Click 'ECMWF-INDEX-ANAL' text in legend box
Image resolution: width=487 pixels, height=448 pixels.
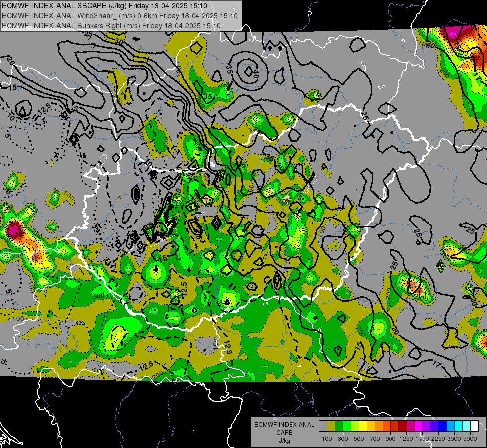tap(285, 425)
